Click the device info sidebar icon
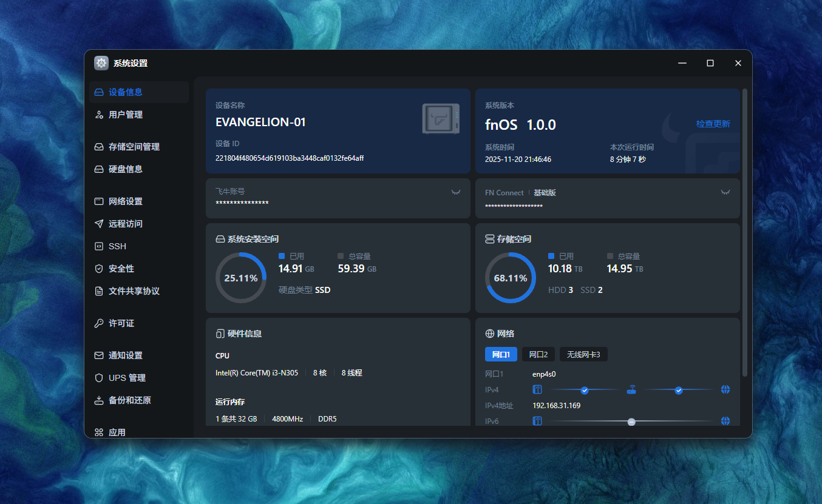The width and height of the screenshot is (822, 504). tap(99, 92)
